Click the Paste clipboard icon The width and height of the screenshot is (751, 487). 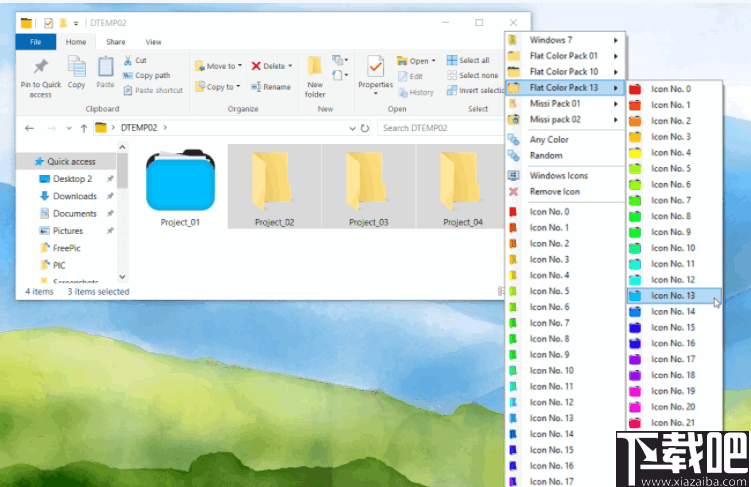105,67
